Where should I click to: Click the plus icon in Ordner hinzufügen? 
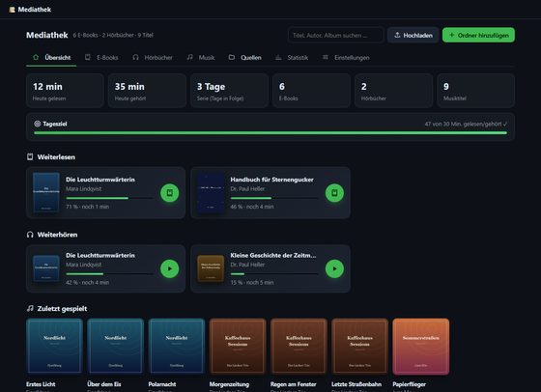(x=452, y=35)
